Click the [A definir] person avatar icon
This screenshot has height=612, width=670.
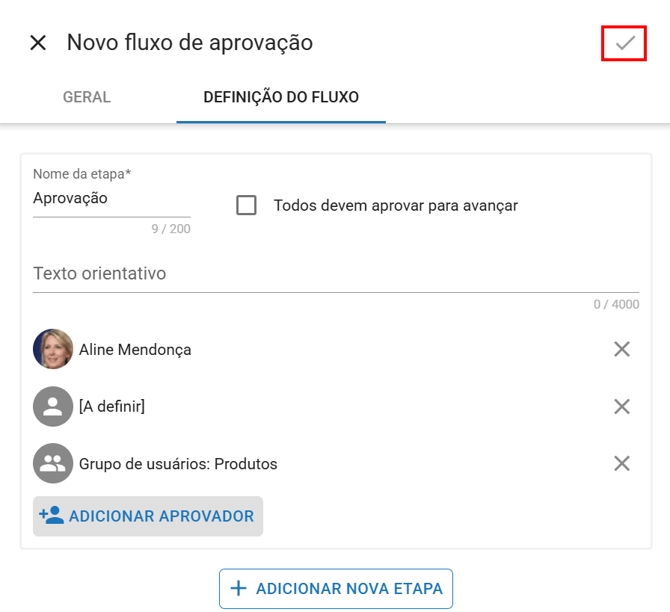pyautogui.click(x=53, y=406)
